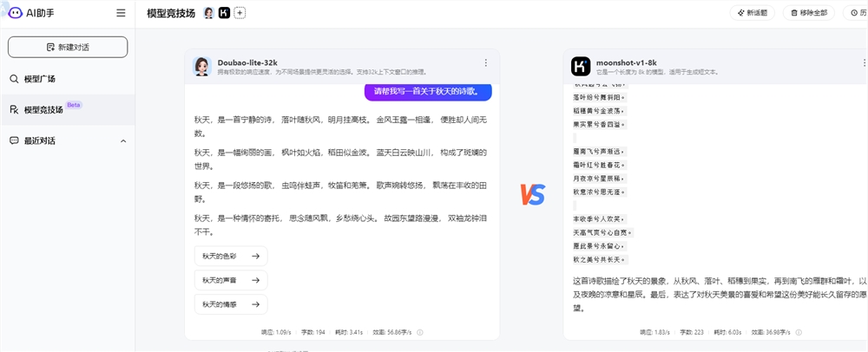Click the AI助手 robot logo
Screen dimensions: 868x352
tap(16, 13)
